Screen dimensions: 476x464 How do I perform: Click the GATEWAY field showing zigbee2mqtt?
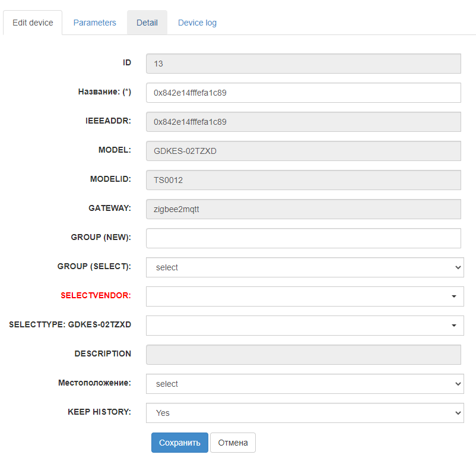pyautogui.click(x=303, y=209)
